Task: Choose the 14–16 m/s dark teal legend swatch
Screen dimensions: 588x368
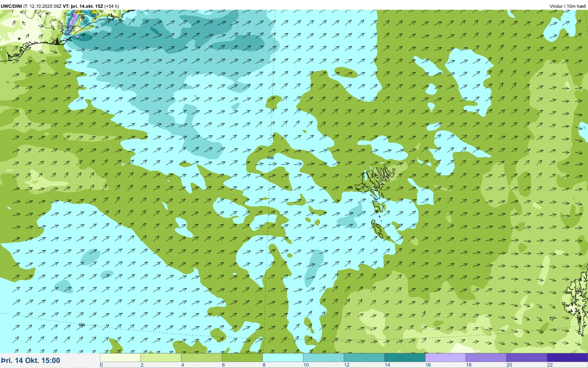Action: pyautogui.click(x=405, y=357)
